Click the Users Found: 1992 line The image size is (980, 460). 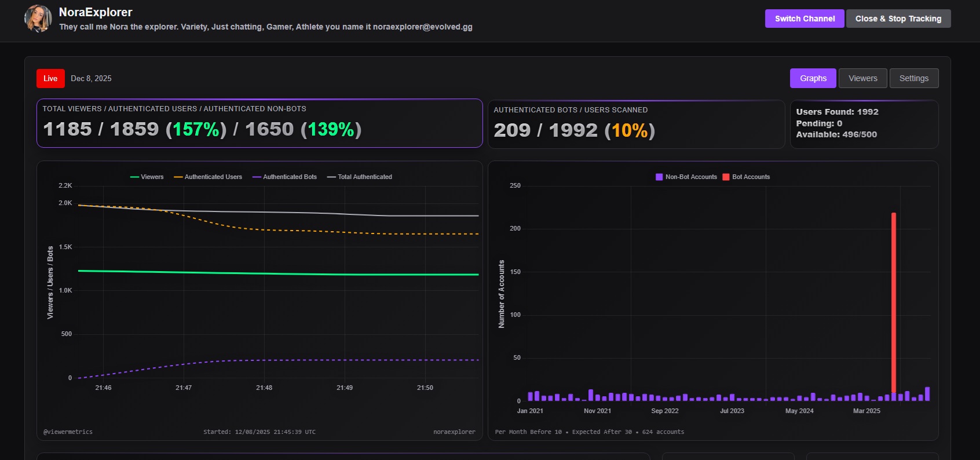(837, 112)
